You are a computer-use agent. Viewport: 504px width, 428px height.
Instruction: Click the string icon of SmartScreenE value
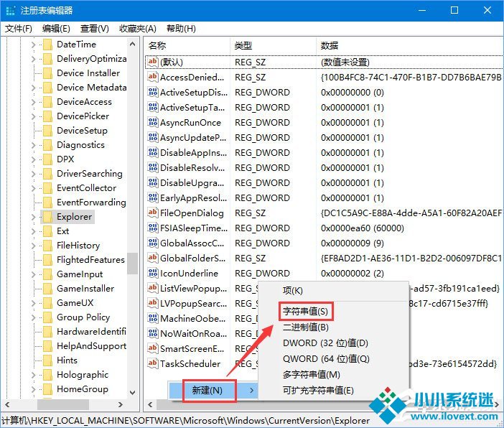(152, 348)
